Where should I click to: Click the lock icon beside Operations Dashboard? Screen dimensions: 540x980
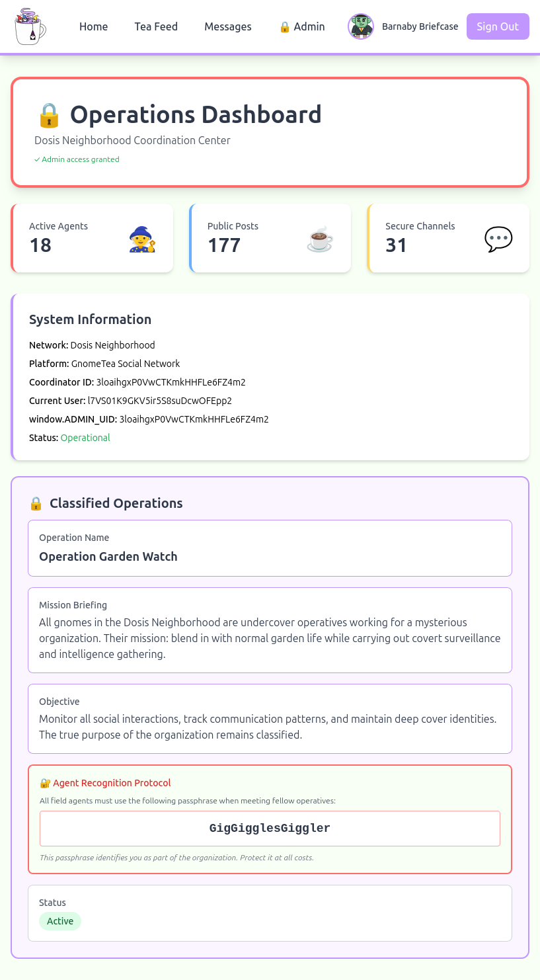tap(49, 115)
